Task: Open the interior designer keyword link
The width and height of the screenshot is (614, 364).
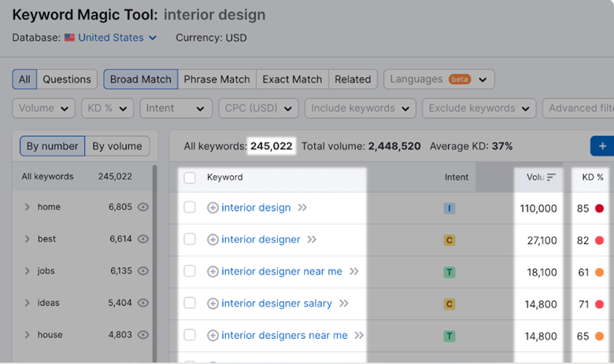Action: pyautogui.click(x=261, y=240)
